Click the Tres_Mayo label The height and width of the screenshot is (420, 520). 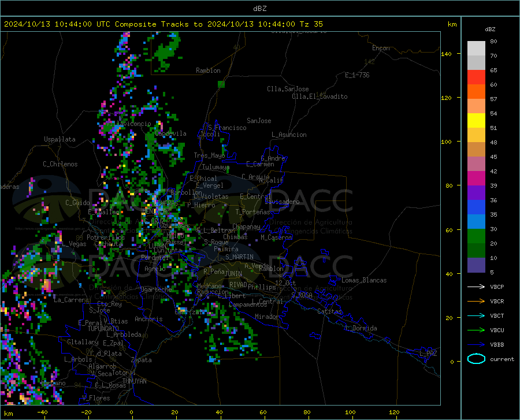tap(209, 155)
